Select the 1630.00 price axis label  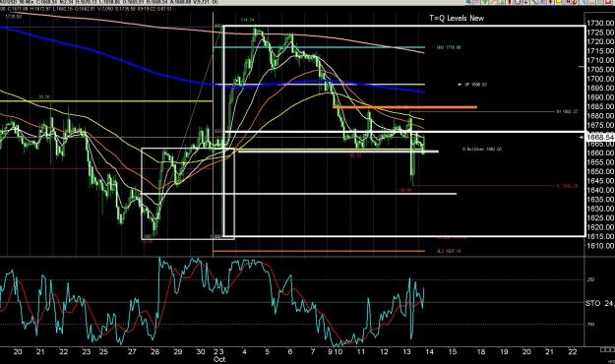point(600,209)
